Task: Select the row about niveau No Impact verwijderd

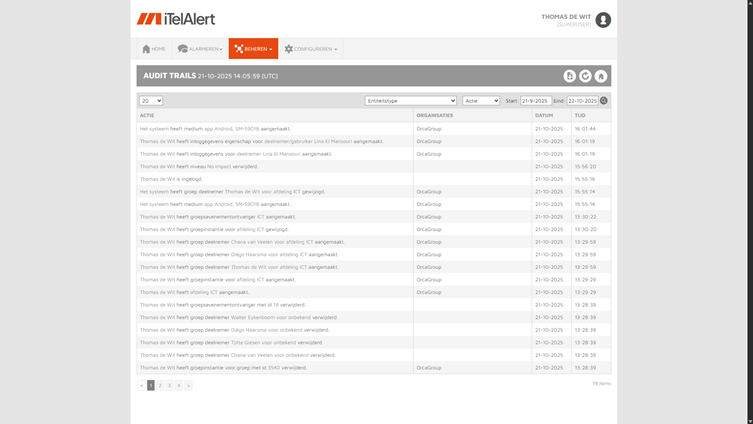Action: click(374, 167)
